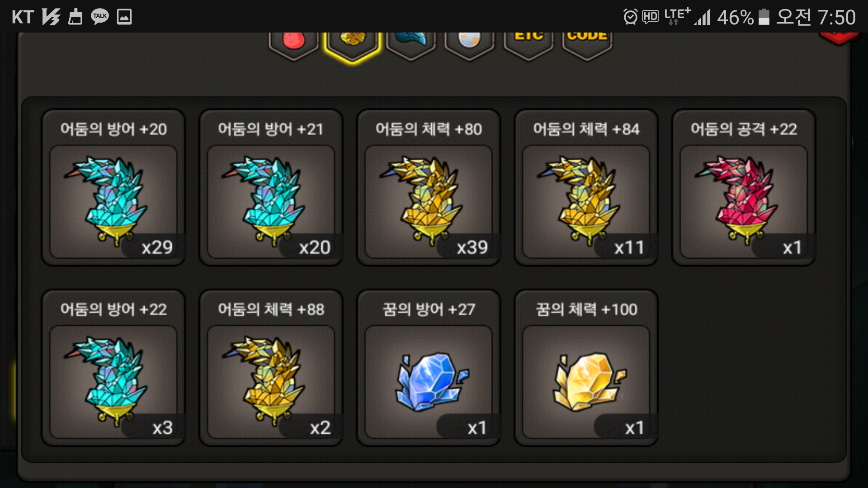Tap the gallery image notification icon

tap(124, 17)
